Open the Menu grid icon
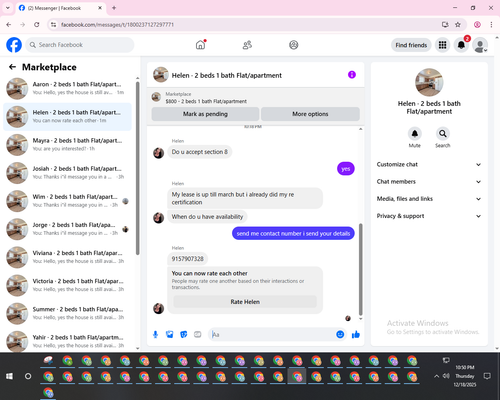This screenshot has height=400, width=500. click(442, 45)
